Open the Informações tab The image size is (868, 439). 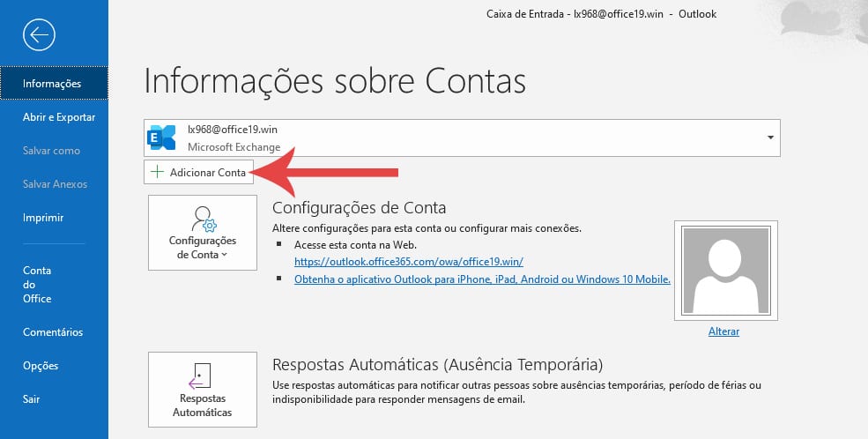point(53,84)
